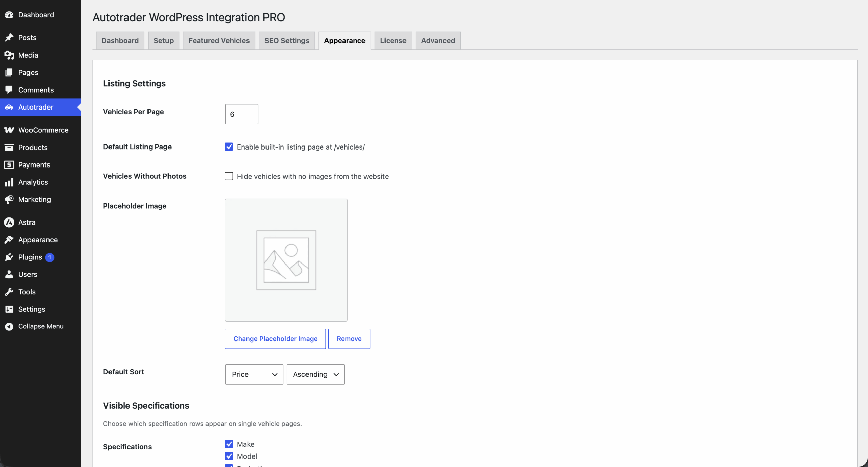
Task: Click the Comments speech bubble icon
Action: coord(9,90)
